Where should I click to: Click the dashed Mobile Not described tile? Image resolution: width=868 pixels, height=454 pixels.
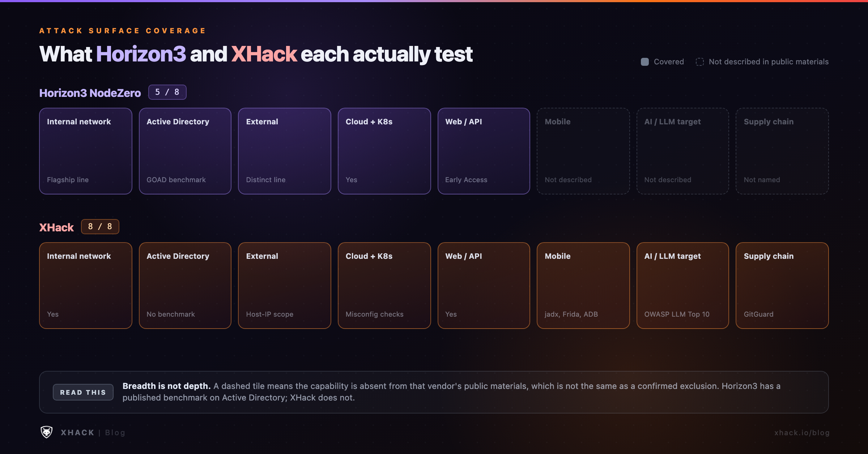point(583,151)
